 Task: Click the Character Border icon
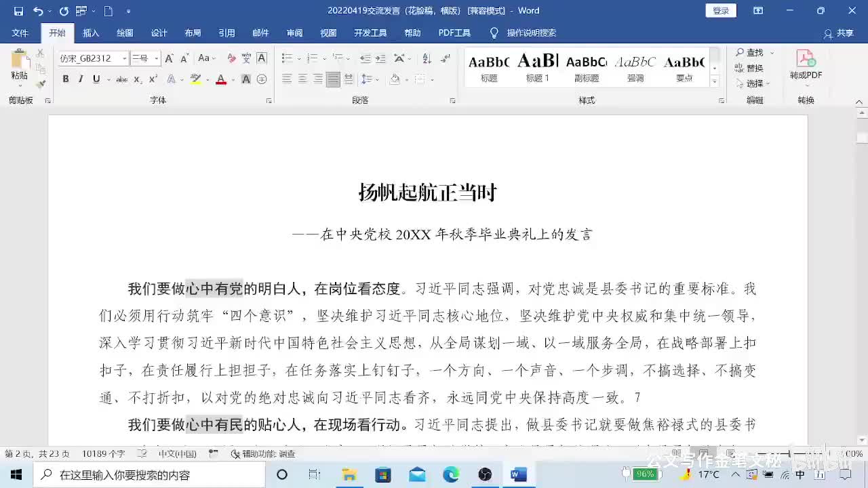point(262,58)
